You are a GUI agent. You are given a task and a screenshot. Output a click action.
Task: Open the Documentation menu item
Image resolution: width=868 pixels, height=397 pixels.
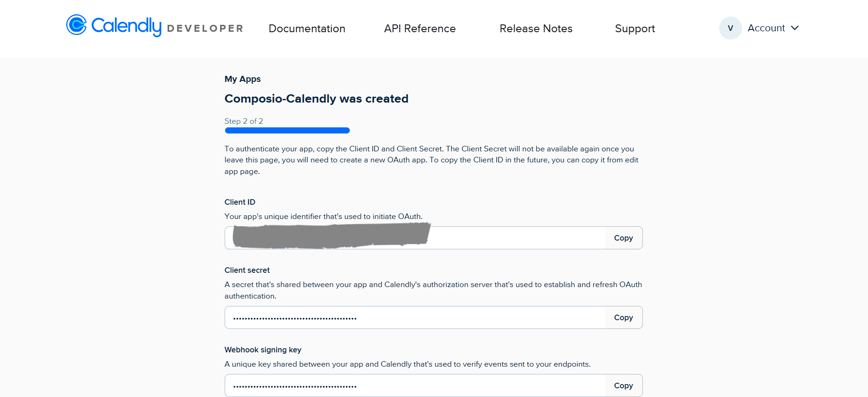click(307, 29)
